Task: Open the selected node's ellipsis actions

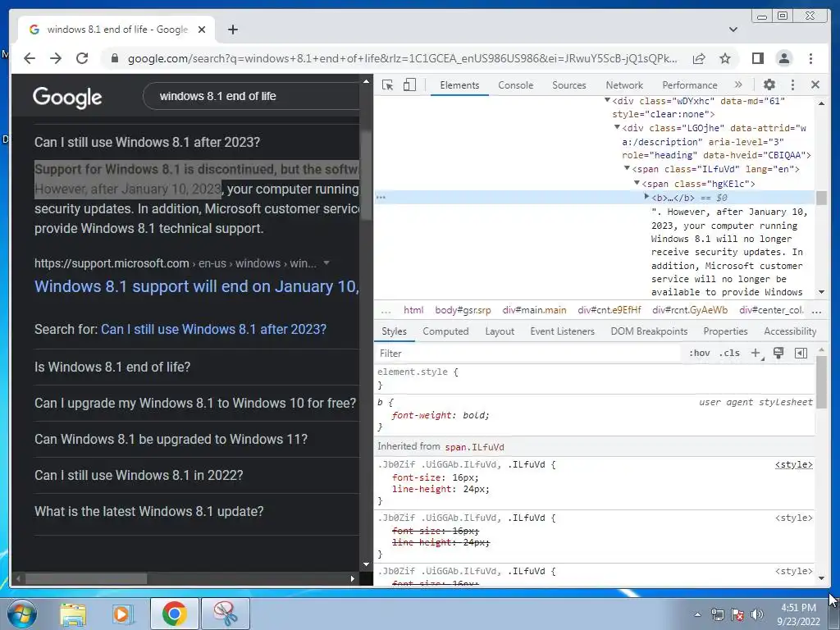Action: tap(381, 197)
